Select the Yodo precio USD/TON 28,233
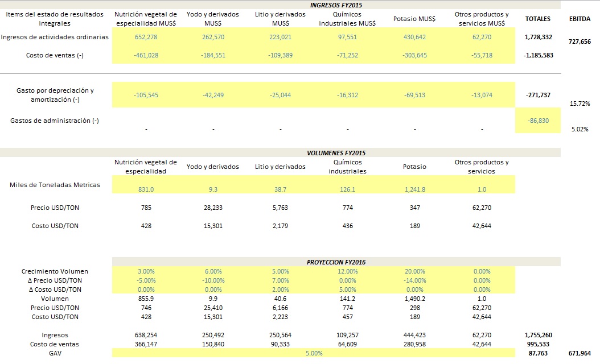The height and width of the screenshot is (364, 600). pyautogui.click(x=213, y=208)
